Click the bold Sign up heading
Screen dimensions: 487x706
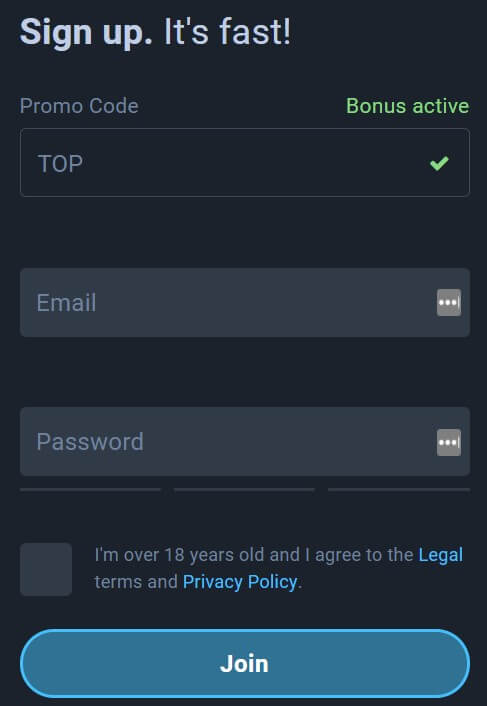[86, 32]
